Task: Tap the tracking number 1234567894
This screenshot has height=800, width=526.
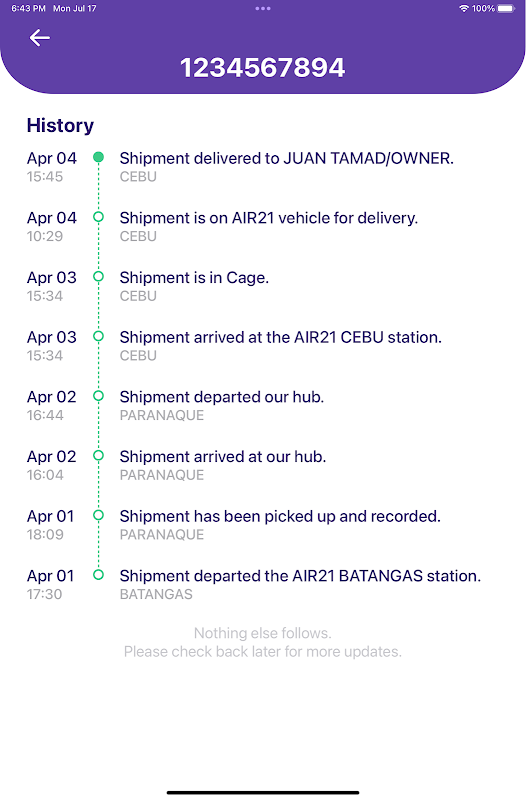Action: click(263, 68)
